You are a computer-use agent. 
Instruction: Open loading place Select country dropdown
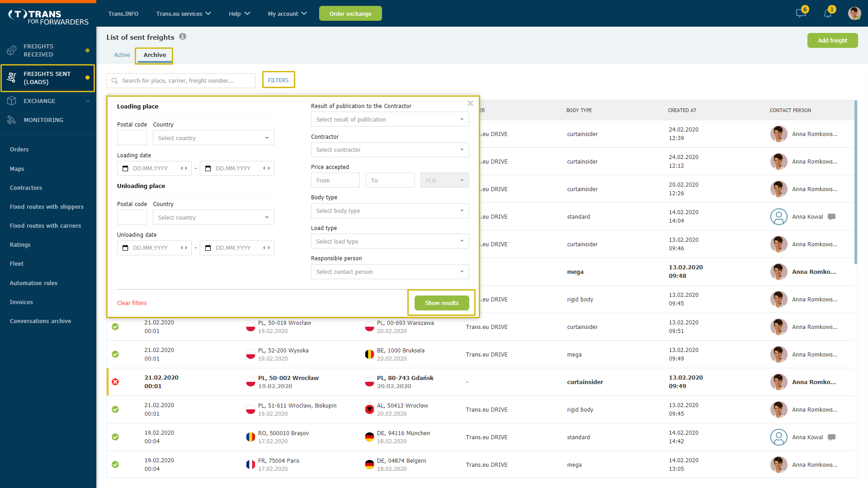(x=213, y=138)
